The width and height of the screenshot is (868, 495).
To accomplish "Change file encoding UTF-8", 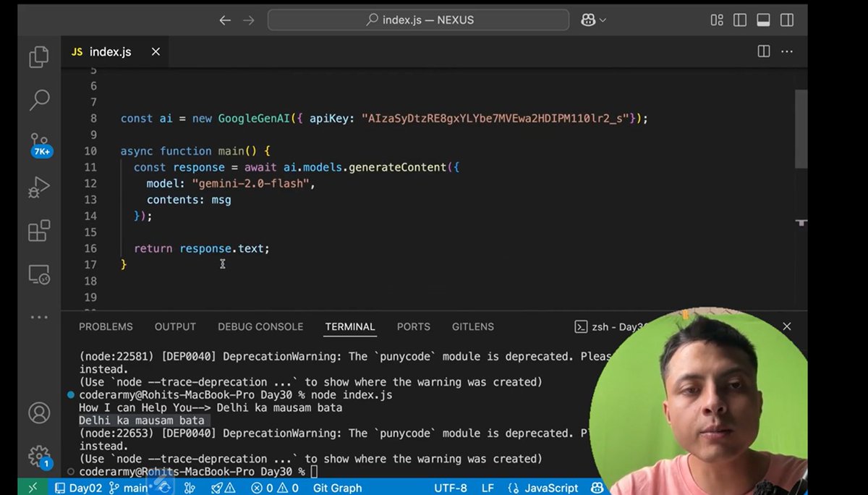I will (x=451, y=488).
